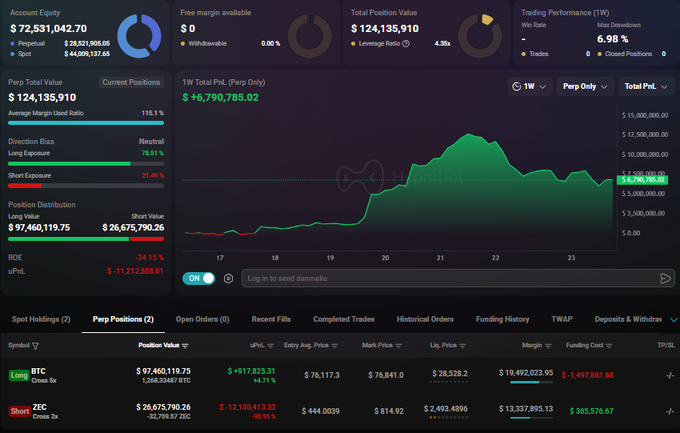Click the Long badge on BTC row
Screen dimensions: 680x433
[x=19, y=375]
